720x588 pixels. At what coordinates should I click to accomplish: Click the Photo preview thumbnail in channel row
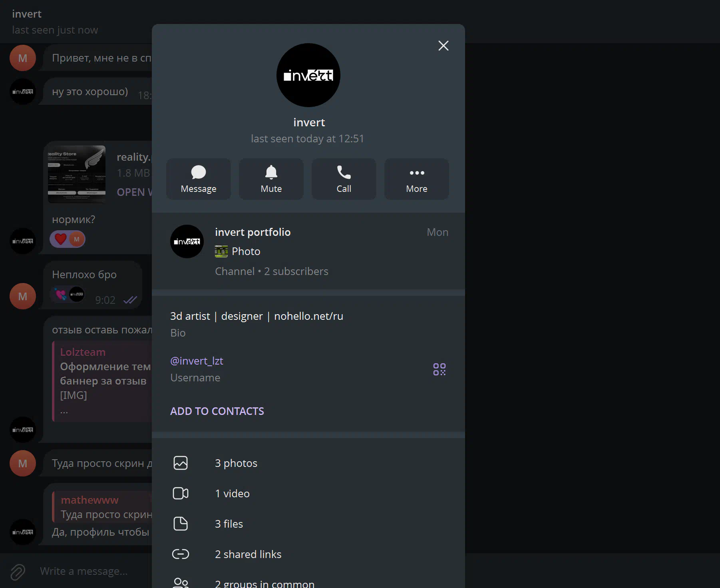[221, 251]
